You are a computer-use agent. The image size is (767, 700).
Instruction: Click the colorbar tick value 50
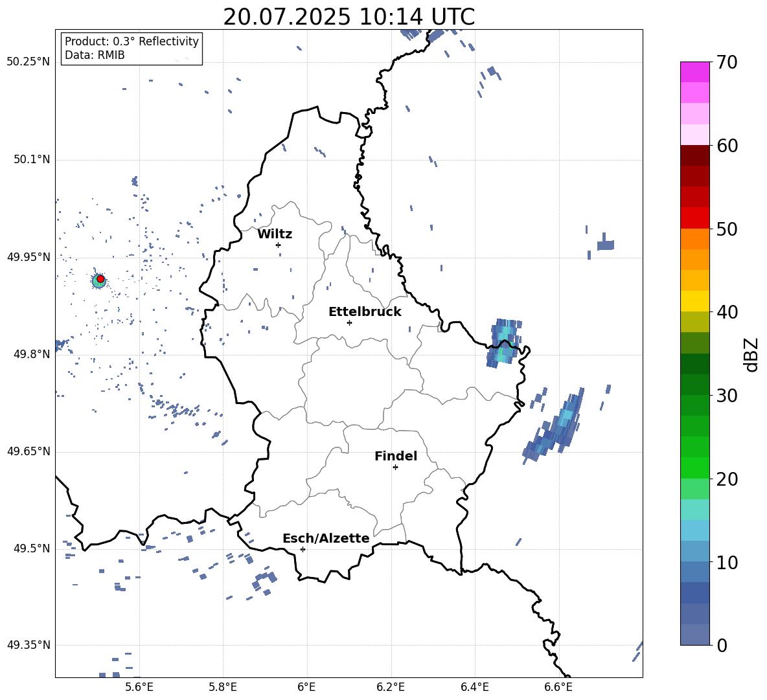727,229
